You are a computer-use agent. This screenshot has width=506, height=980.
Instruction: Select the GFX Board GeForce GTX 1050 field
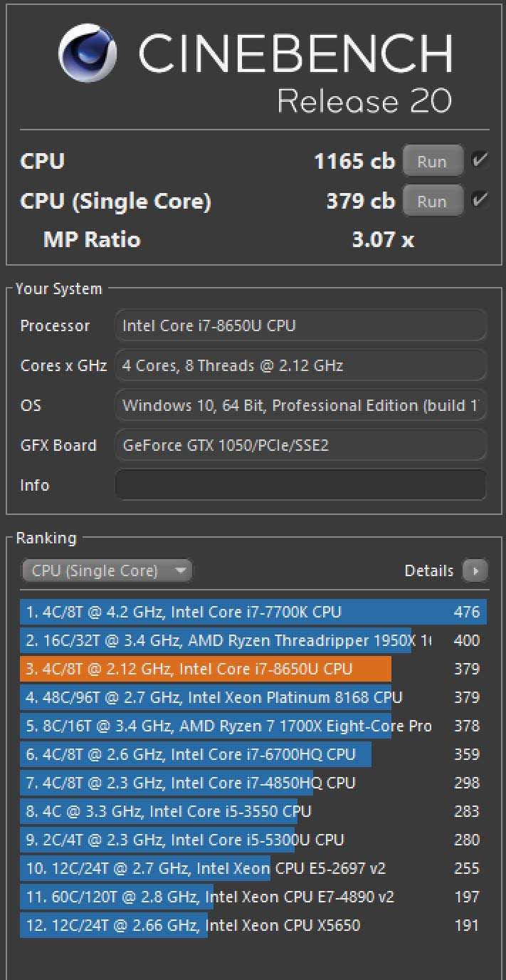[x=301, y=445]
